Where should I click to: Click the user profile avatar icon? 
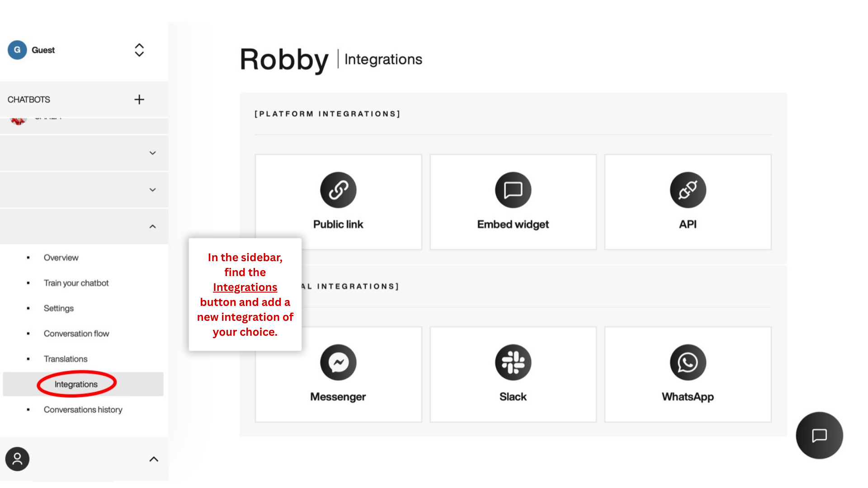(x=18, y=459)
